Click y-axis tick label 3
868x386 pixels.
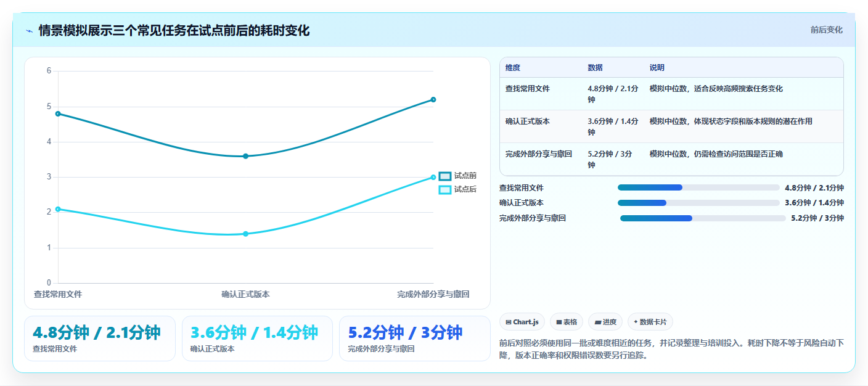coord(49,177)
